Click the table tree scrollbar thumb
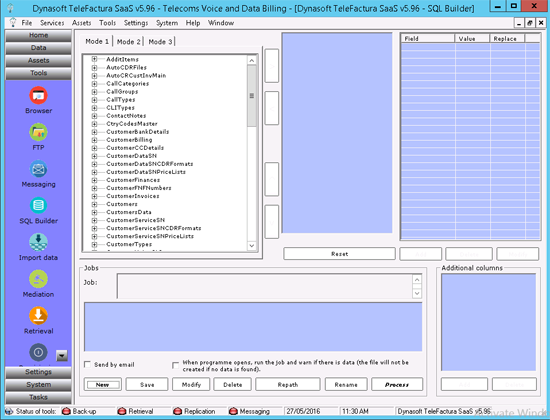 tap(251, 95)
